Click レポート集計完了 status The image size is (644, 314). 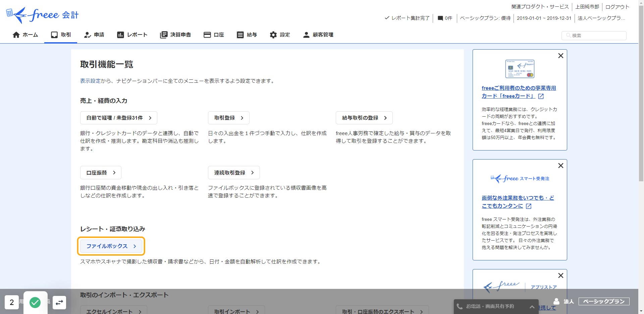(x=407, y=18)
